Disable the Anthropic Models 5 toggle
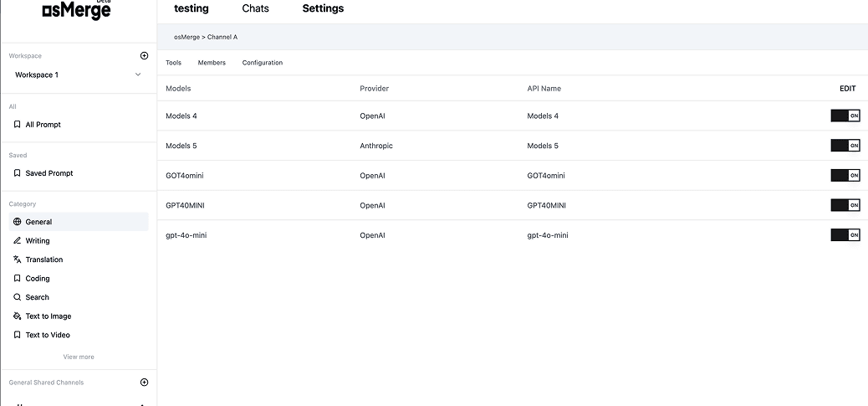868x406 pixels. pos(845,146)
